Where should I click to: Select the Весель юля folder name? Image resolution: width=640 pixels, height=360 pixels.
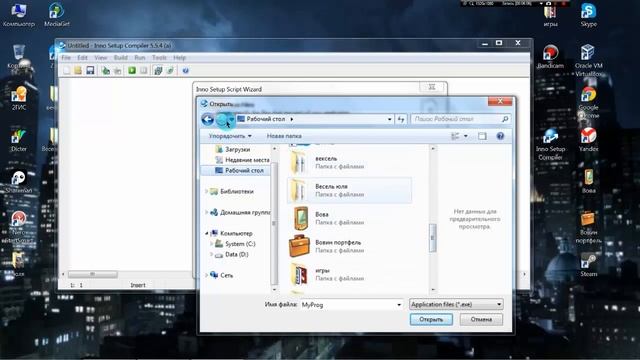331,187
